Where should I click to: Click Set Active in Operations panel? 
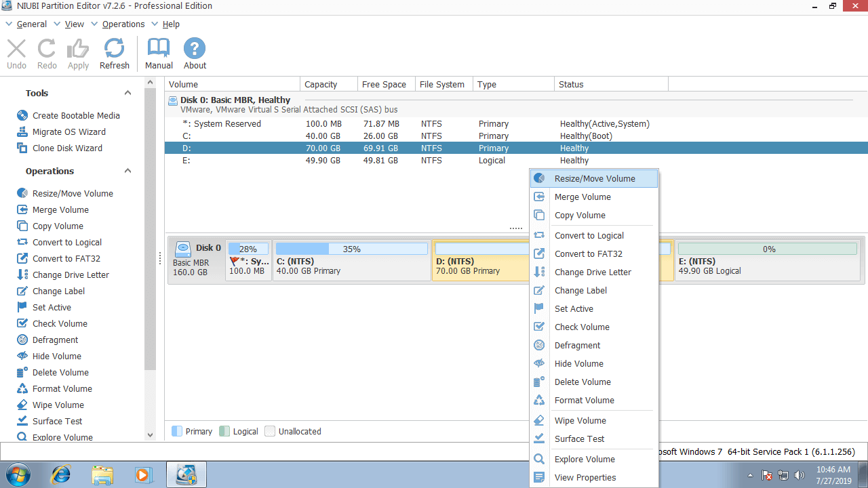pos(52,307)
